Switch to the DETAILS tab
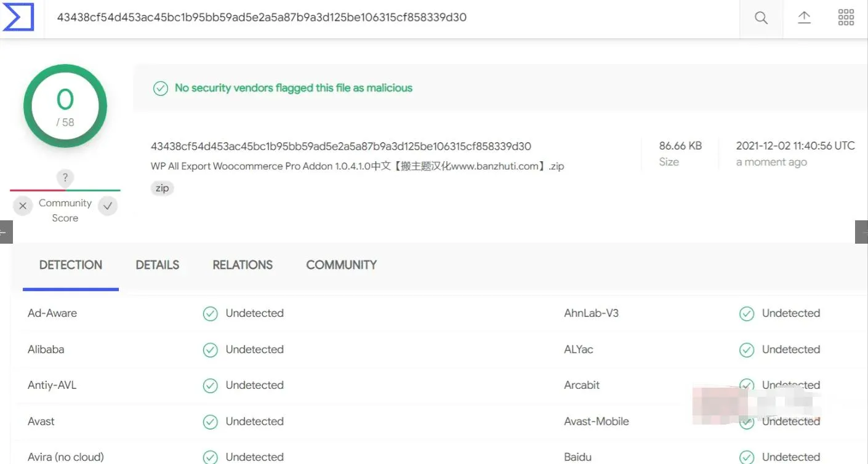 [158, 265]
